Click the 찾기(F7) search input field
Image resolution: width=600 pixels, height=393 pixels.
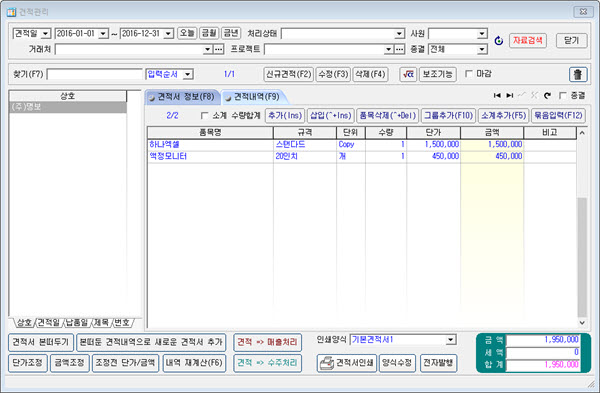[94, 74]
